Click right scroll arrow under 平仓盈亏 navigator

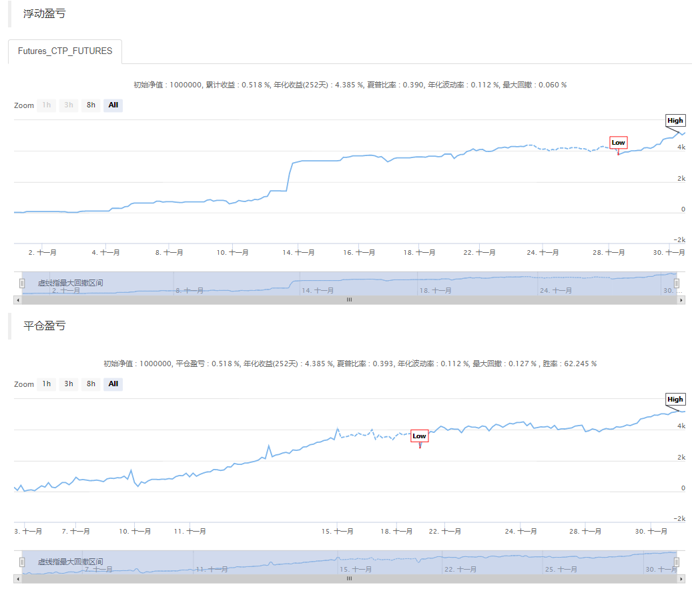click(681, 579)
